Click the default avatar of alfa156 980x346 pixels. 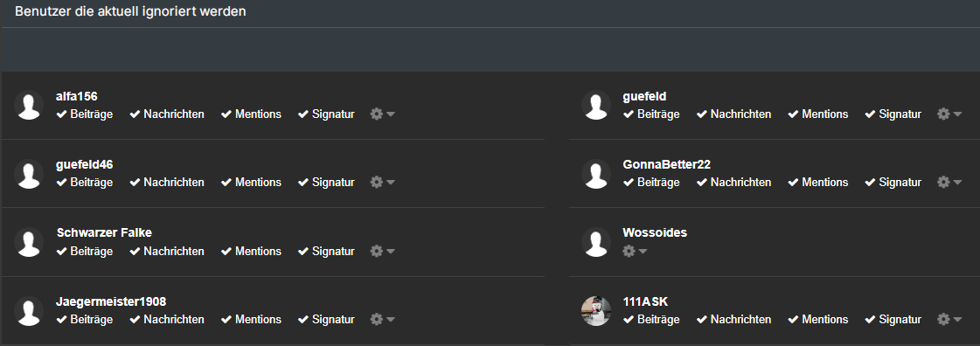click(x=29, y=105)
